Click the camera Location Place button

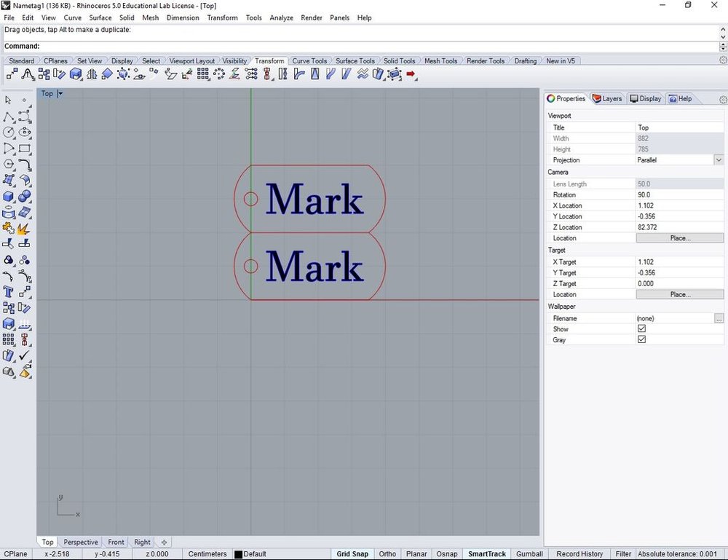pyautogui.click(x=680, y=237)
